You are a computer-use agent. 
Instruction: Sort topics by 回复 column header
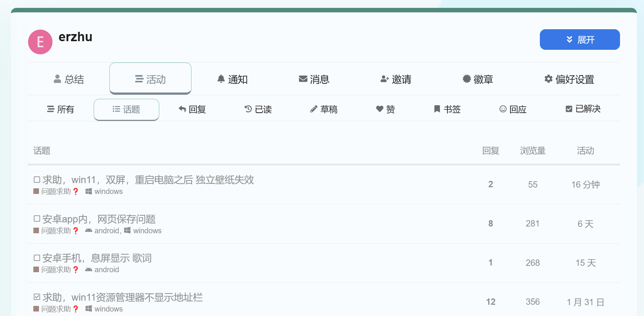490,151
